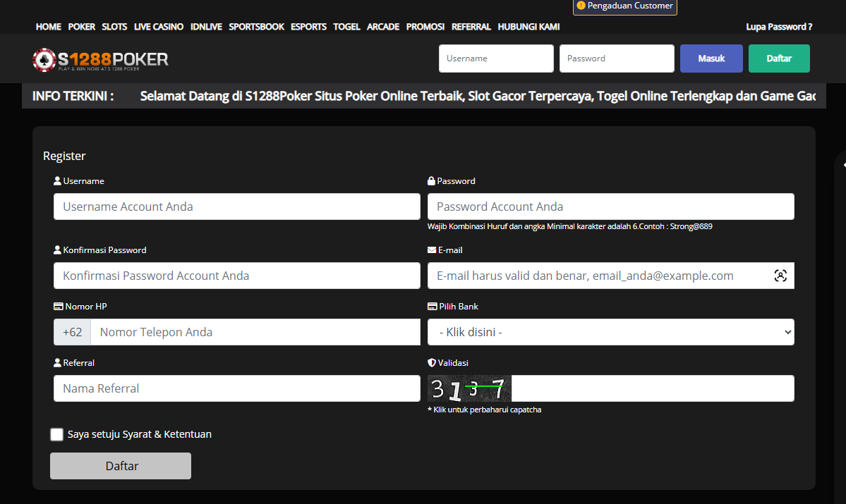Click the Password Account Anda field
Viewport: 846px width, 504px height.
click(x=611, y=207)
